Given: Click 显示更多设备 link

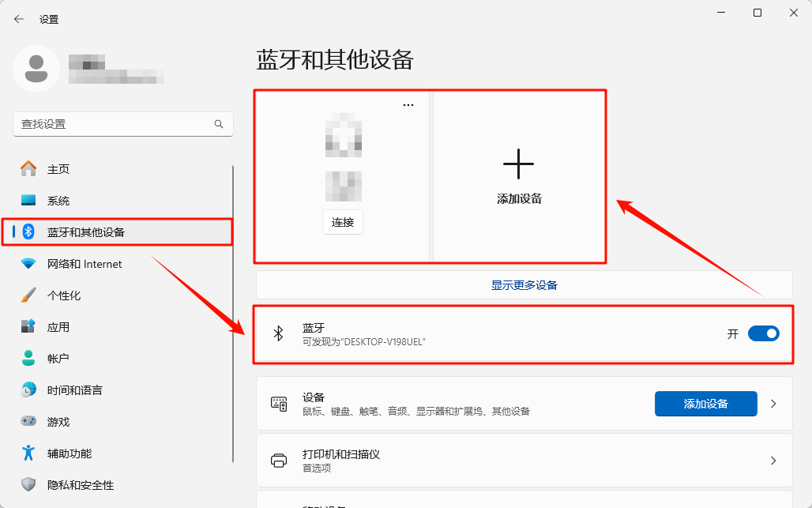Looking at the screenshot, I should pos(524,285).
